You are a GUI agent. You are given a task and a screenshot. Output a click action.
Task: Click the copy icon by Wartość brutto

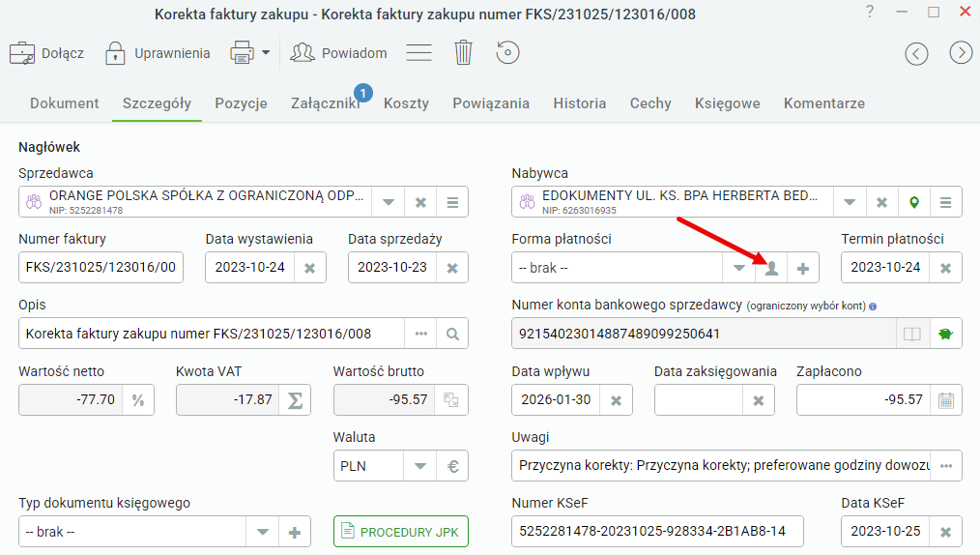tap(451, 400)
